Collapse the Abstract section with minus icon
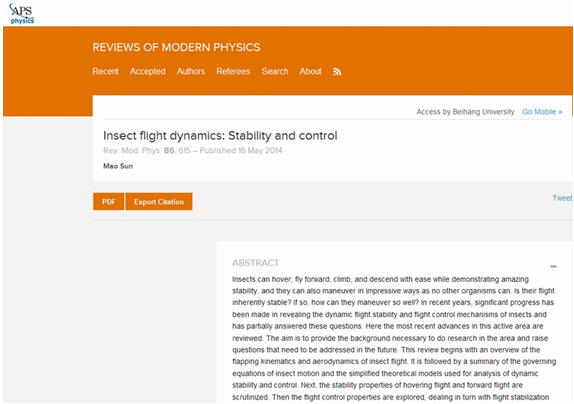 [553, 266]
